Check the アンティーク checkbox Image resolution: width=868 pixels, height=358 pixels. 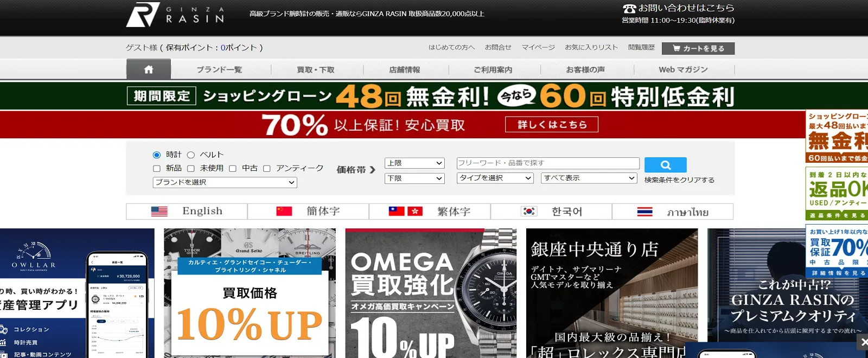pos(267,169)
